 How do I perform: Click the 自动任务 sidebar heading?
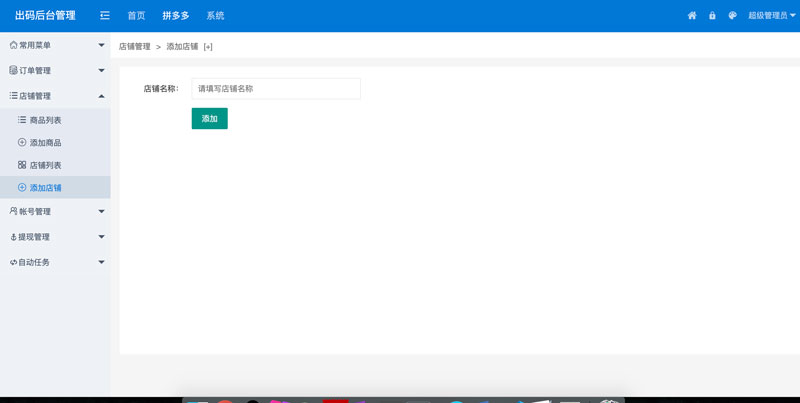pyautogui.click(x=34, y=262)
